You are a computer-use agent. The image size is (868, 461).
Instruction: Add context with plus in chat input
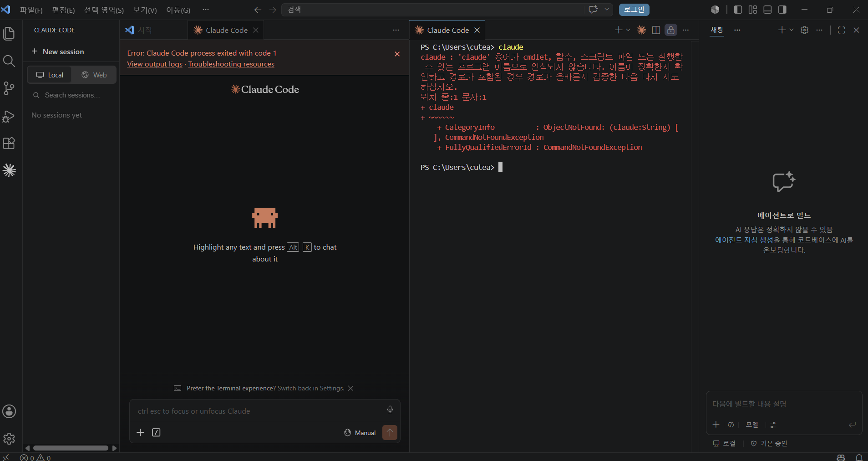click(716, 425)
